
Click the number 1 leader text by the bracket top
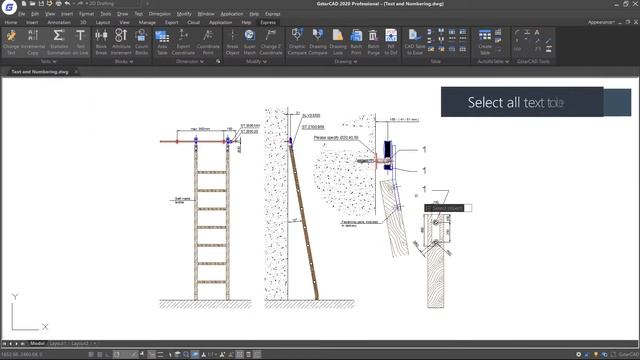[x=424, y=150]
